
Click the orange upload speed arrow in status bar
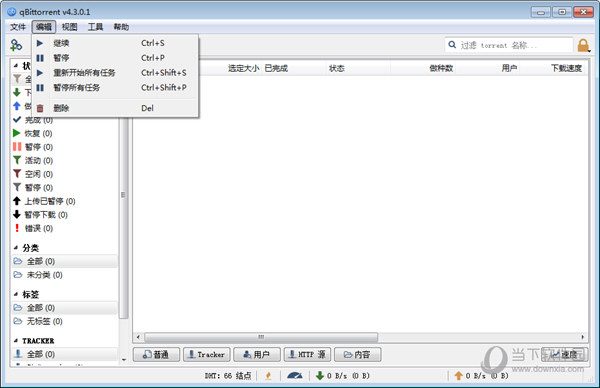click(458, 376)
